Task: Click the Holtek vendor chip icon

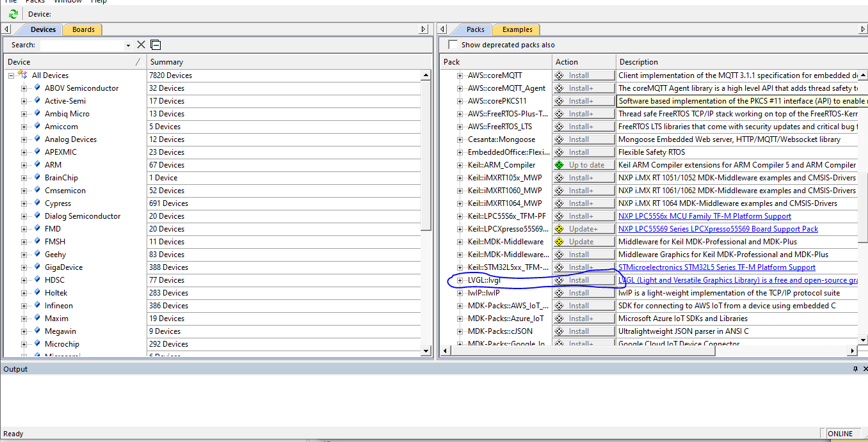Action: tap(37, 292)
